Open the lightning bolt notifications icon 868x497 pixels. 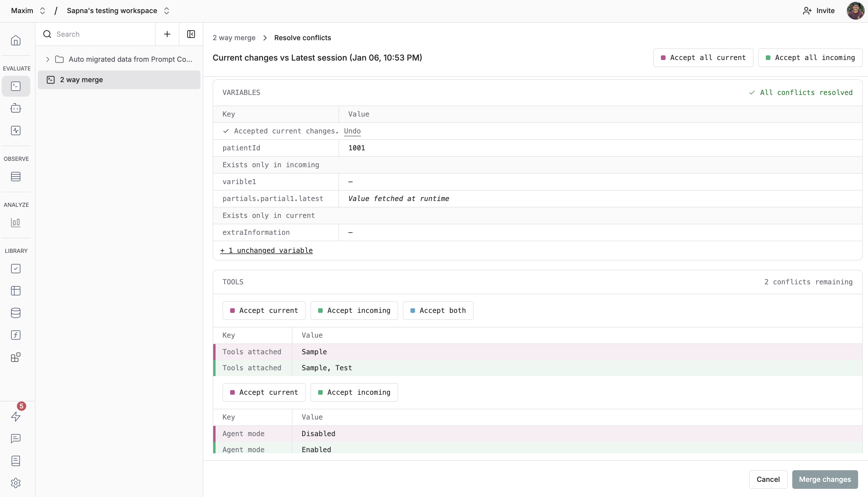16,416
